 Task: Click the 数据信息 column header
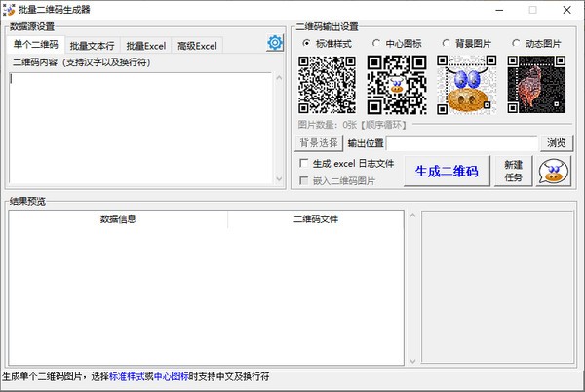[x=118, y=219]
